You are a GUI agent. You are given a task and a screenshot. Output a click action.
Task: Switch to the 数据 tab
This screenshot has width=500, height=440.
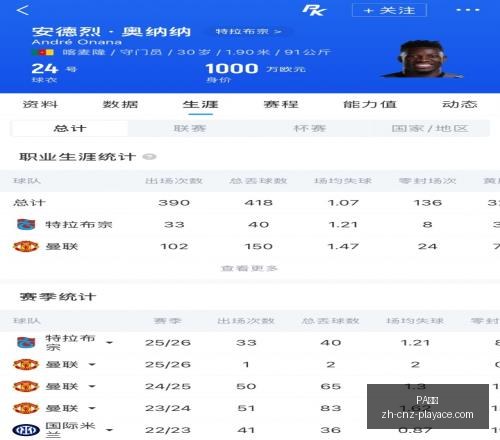click(120, 104)
